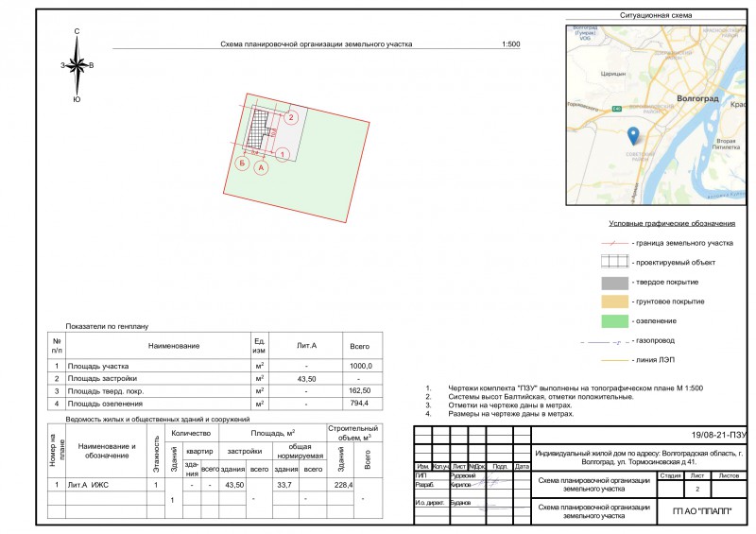Click the tan грунтовое покрытие legend swatch
The width and height of the screenshot is (756, 534).
tap(615, 302)
